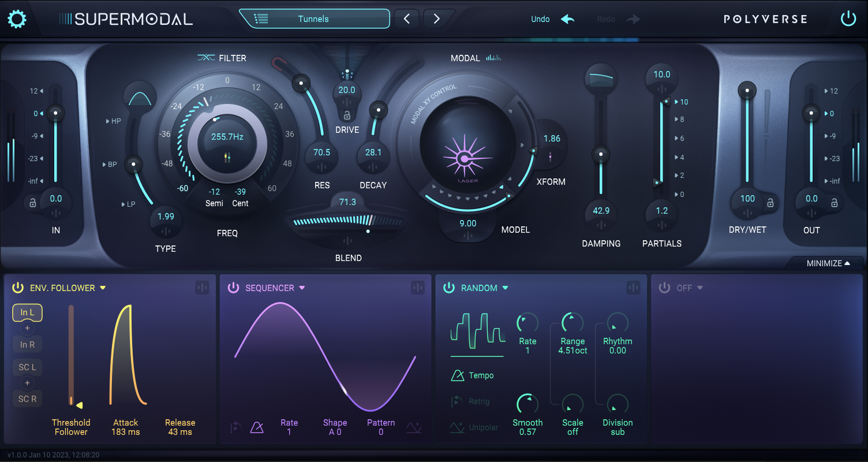The width and height of the screenshot is (868, 462).
Task: Click the Dry/Wet lock icon
Action: click(x=770, y=202)
